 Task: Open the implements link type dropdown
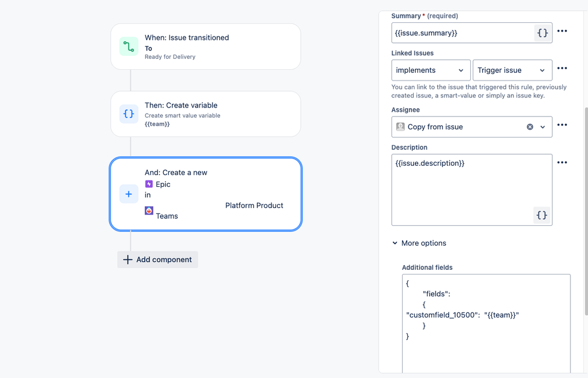431,70
